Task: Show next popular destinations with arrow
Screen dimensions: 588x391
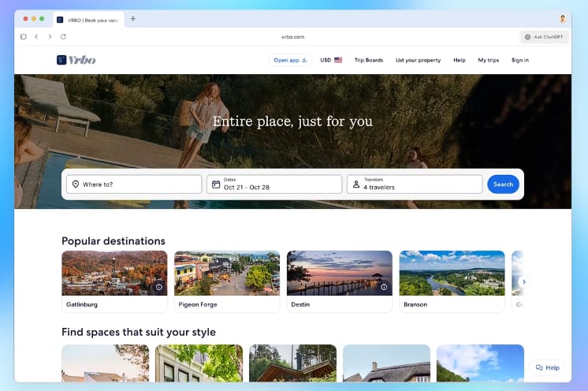Action: click(524, 281)
